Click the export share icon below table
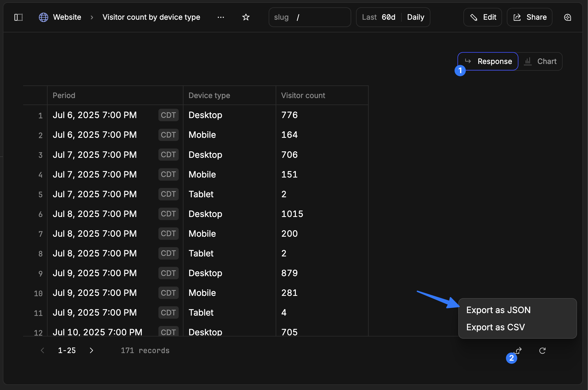588x390 pixels. tap(518, 350)
